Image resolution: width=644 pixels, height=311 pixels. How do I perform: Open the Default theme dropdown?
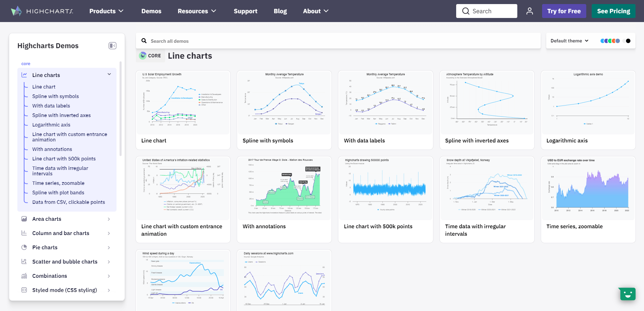coord(569,41)
